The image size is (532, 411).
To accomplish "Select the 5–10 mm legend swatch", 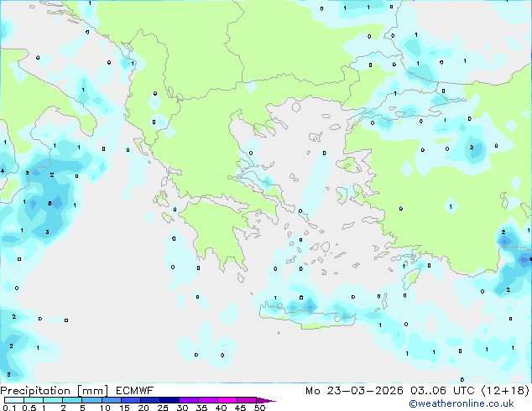I will pos(91,400).
